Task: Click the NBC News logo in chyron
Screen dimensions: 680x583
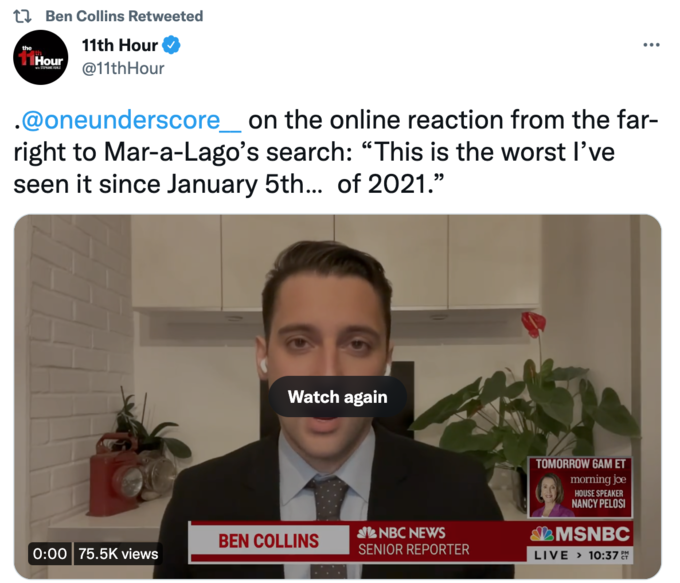Action: pyautogui.click(x=401, y=533)
